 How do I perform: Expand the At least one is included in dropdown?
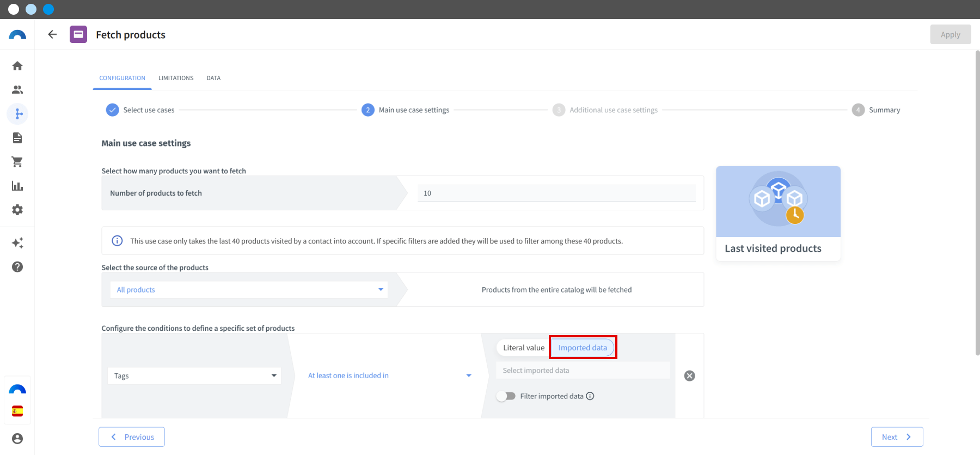pos(389,375)
